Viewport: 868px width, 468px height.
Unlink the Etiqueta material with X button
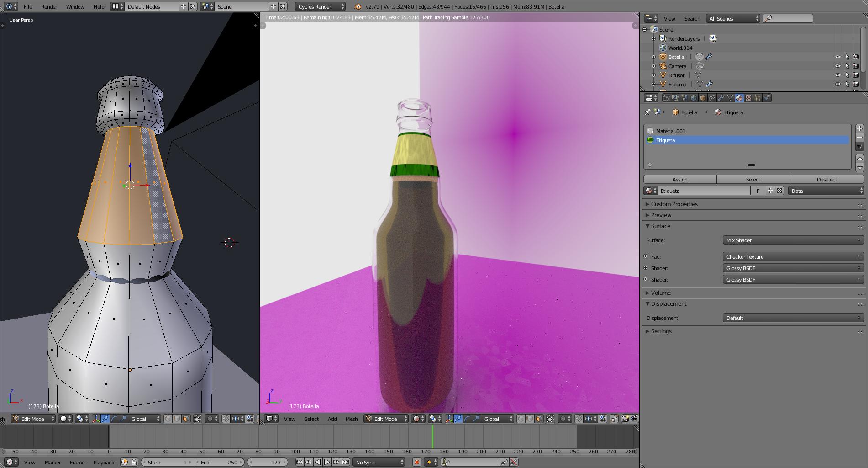pyautogui.click(x=779, y=191)
